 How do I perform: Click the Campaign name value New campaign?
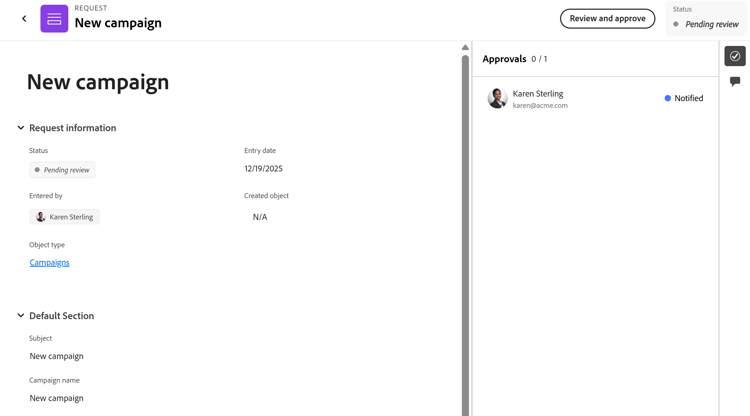(56, 398)
